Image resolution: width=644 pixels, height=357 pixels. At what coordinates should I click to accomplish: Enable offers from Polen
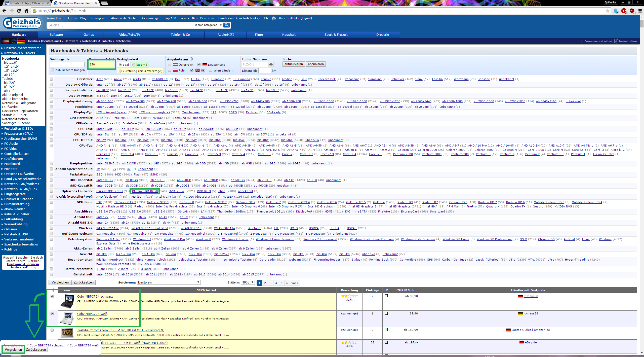pos(170,70)
